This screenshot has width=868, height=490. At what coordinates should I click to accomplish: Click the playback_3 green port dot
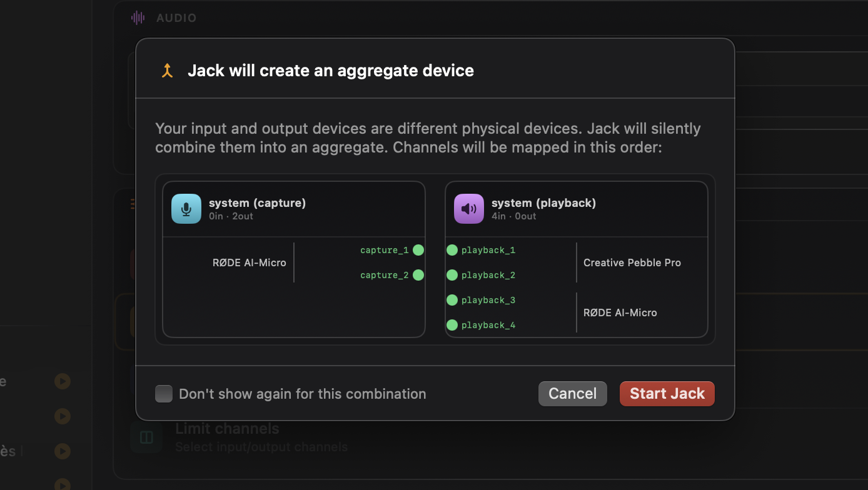tap(452, 300)
